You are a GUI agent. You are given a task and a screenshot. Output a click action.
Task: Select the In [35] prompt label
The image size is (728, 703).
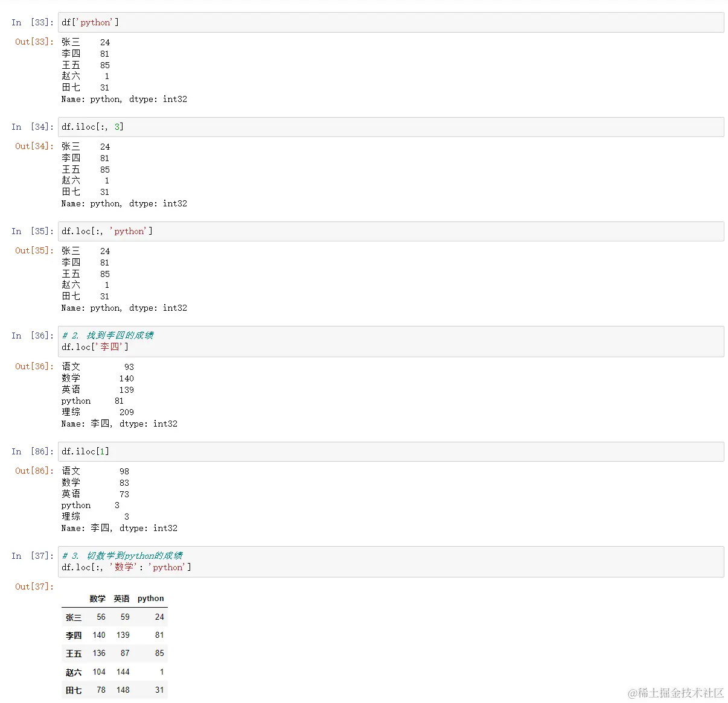(33, 231)
